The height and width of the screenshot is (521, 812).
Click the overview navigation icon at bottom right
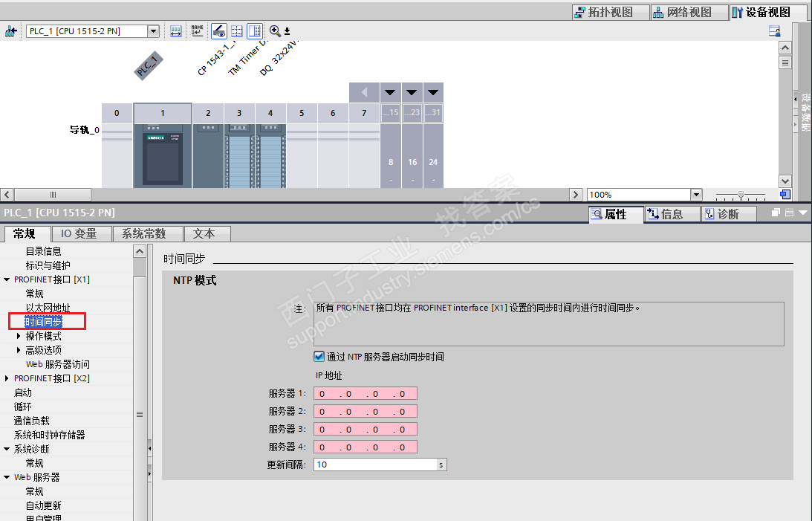[x=785, y=195]
